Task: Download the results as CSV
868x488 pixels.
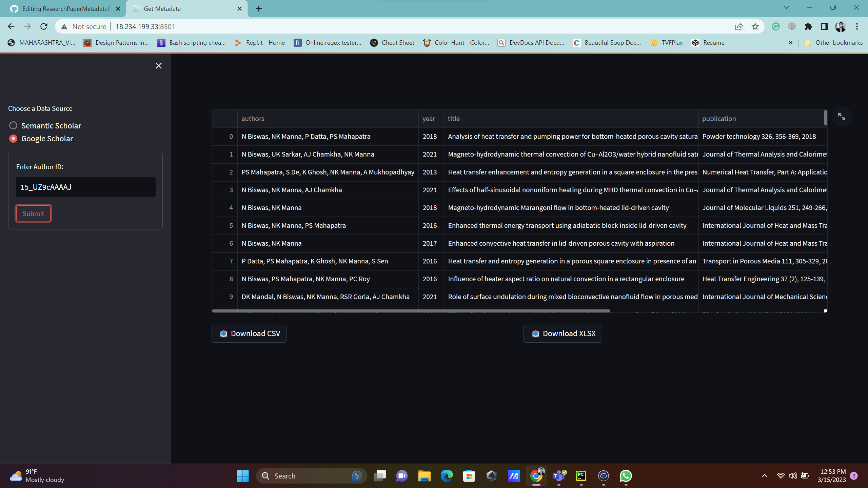Action: click(249, 333)
